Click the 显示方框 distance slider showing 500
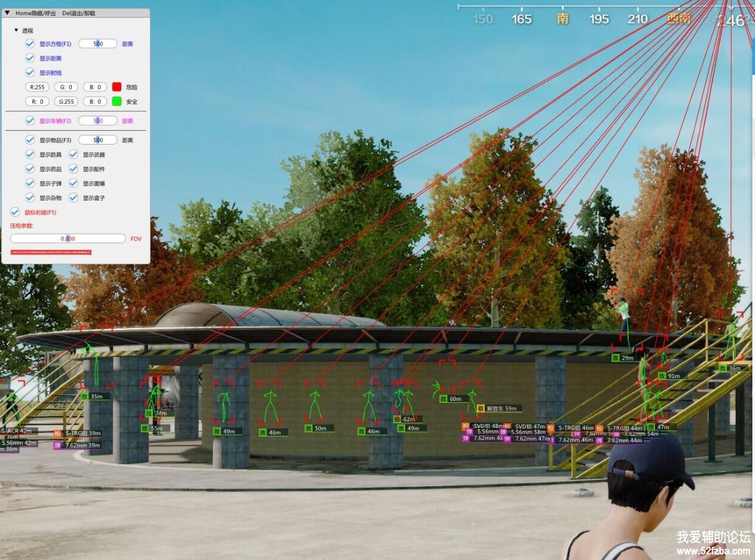 pos(98,44)
